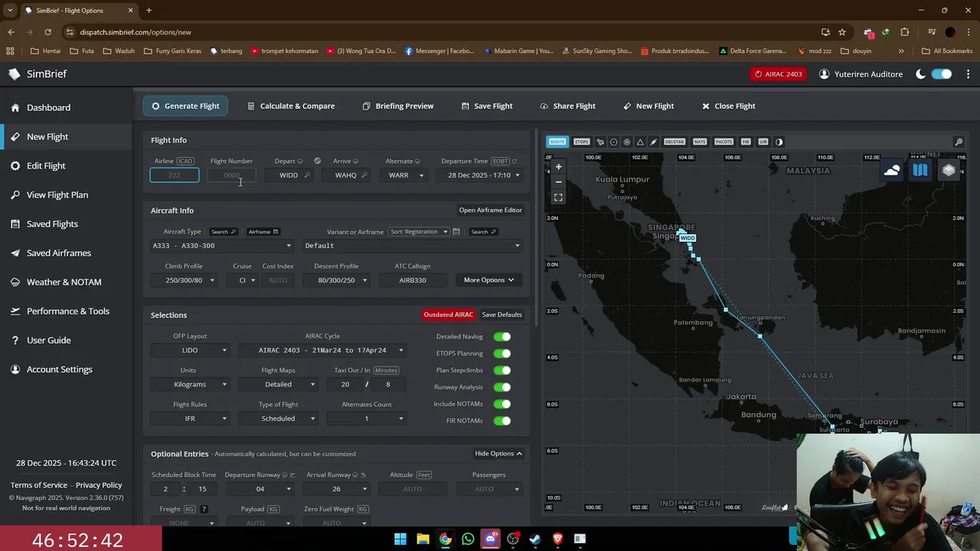This screenshot has height=551, width=980.
Task: Open the OFP Layout LIDO dropdown
Action: (x=190, y=350)
